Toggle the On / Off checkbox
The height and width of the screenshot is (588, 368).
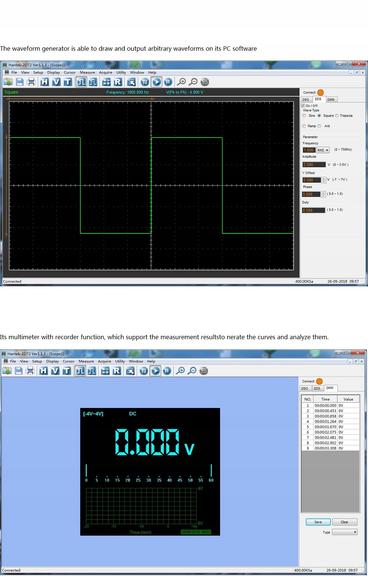coord(303,106)
